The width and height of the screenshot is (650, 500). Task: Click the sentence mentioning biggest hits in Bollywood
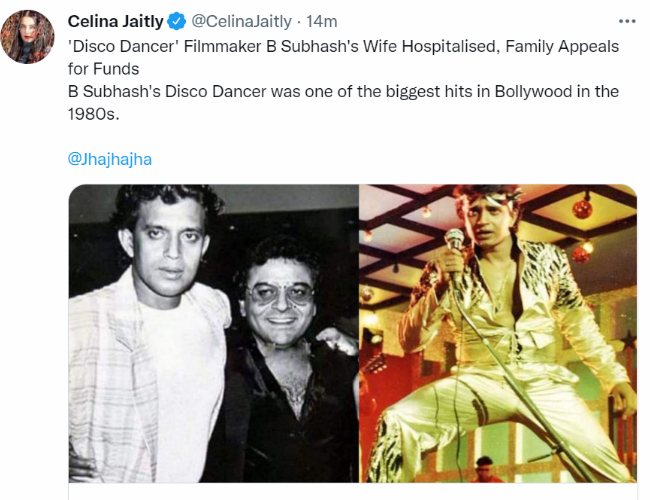coord(343,91)
